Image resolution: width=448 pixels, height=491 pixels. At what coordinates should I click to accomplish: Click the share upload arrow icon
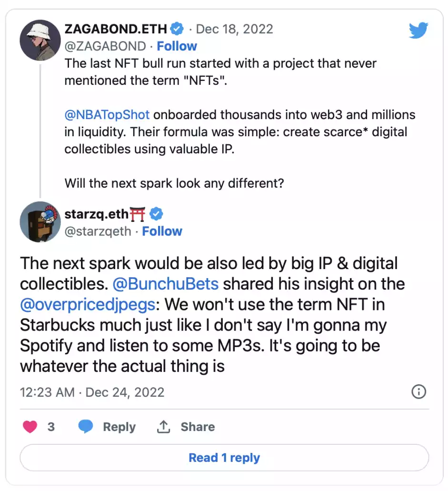(x=163, y=427)
